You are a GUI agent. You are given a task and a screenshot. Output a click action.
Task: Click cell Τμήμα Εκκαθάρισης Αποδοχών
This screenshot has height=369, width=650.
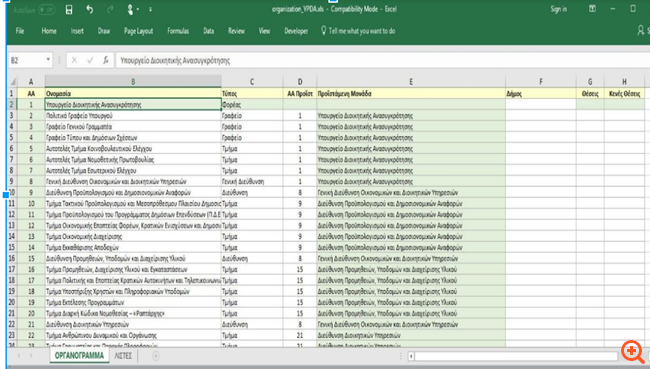coord(133,248)
